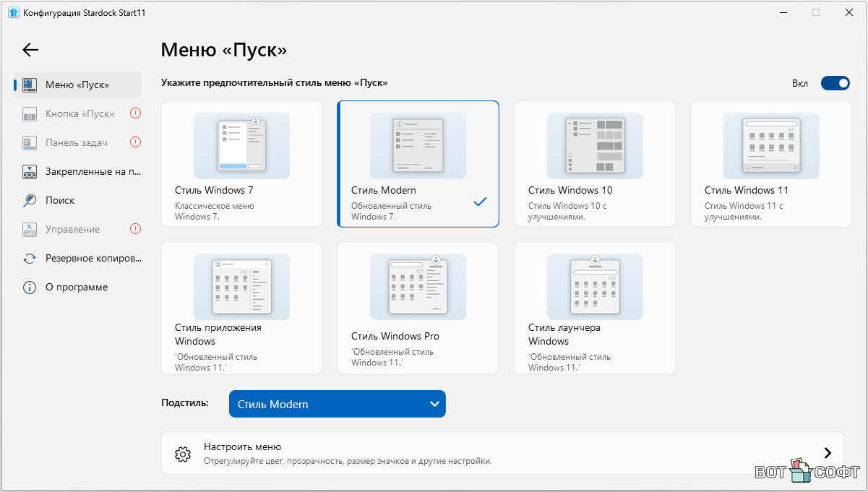
Task: Click the О программе info icon
Action: pyautogui.click(x=30, y=287)
